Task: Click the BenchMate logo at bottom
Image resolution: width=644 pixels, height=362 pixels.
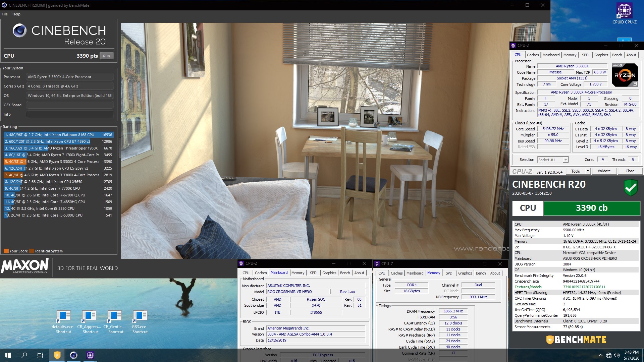Action: coord(576,340)
